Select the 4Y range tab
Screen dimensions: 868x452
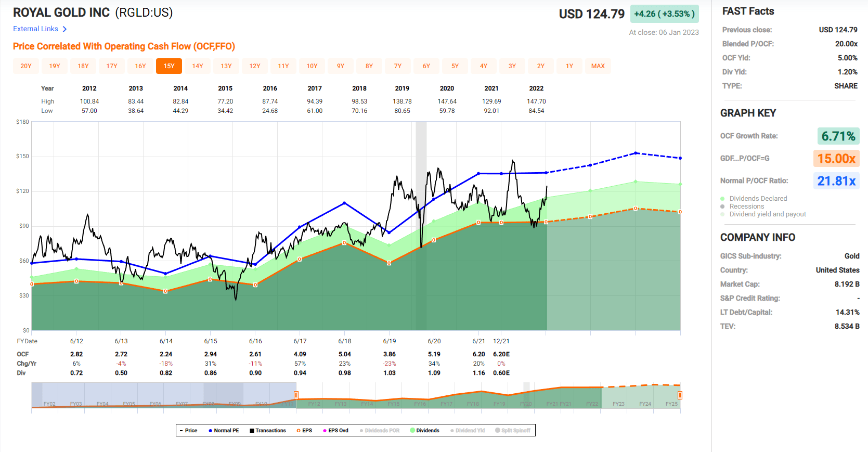pyautogui.click(x=484, y=66)
